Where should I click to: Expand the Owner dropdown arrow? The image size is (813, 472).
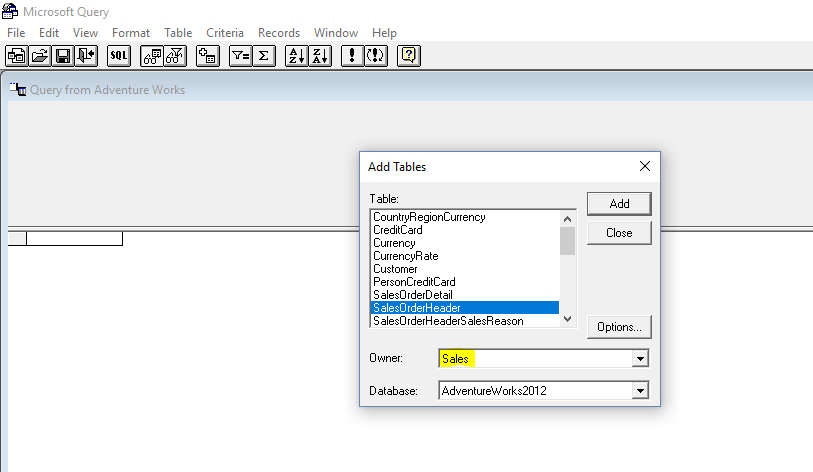[x=640, y=358]
